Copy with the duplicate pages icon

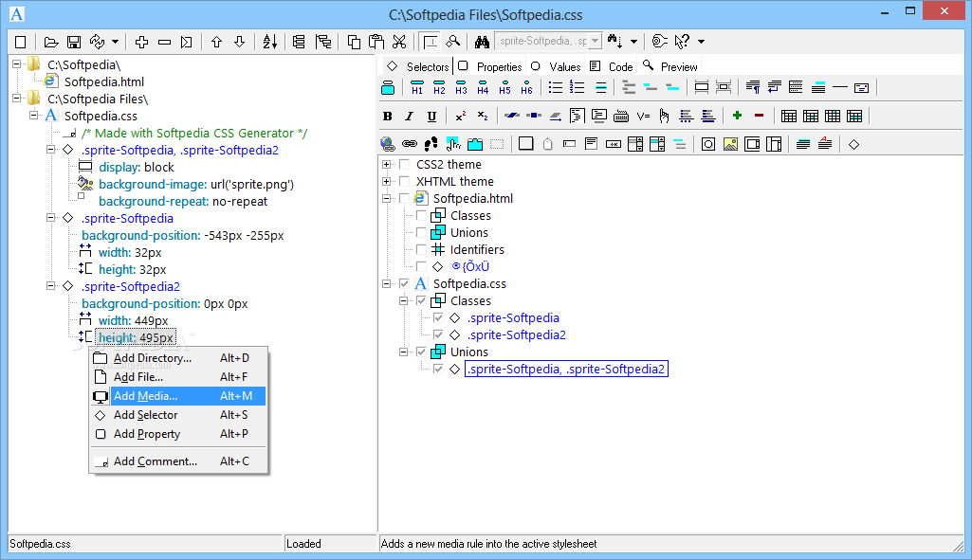coord(354,42)
